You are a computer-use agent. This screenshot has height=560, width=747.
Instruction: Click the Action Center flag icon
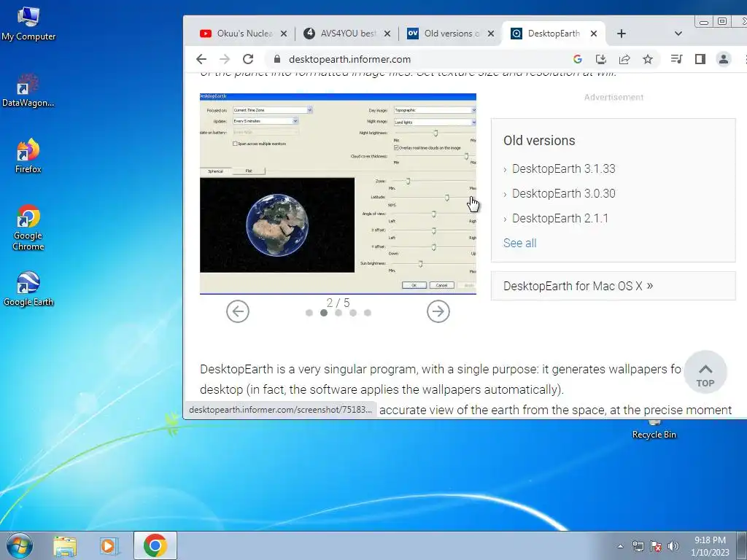point(656,546)
